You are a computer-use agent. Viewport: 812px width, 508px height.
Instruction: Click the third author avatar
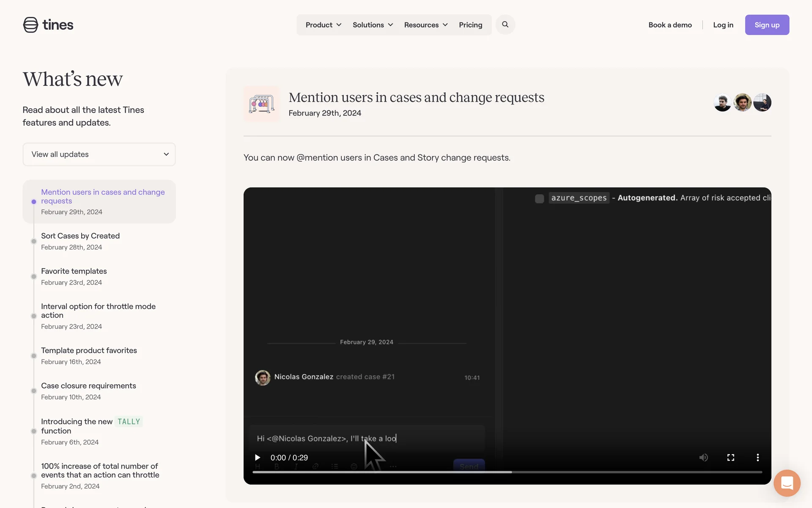763,102
